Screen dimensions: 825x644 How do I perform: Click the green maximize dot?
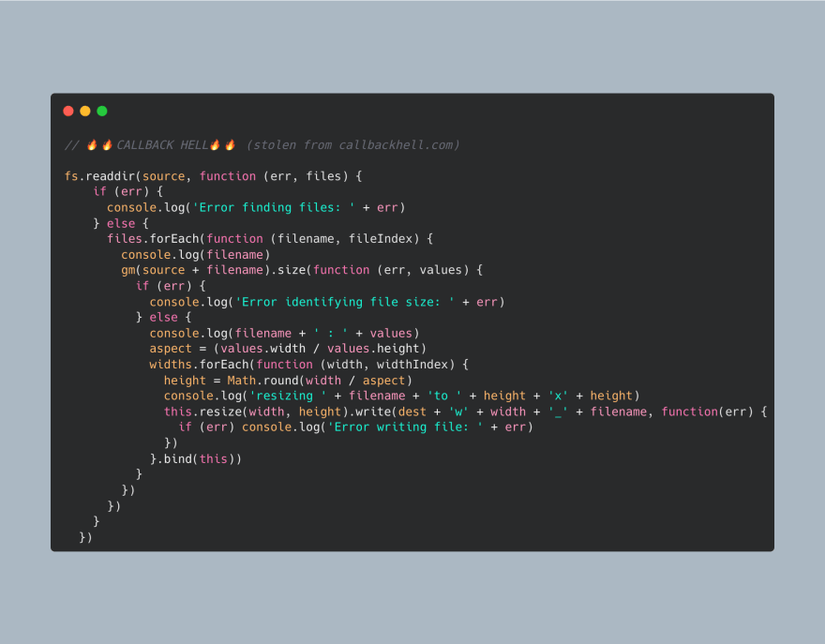click(x=102, y=111)
